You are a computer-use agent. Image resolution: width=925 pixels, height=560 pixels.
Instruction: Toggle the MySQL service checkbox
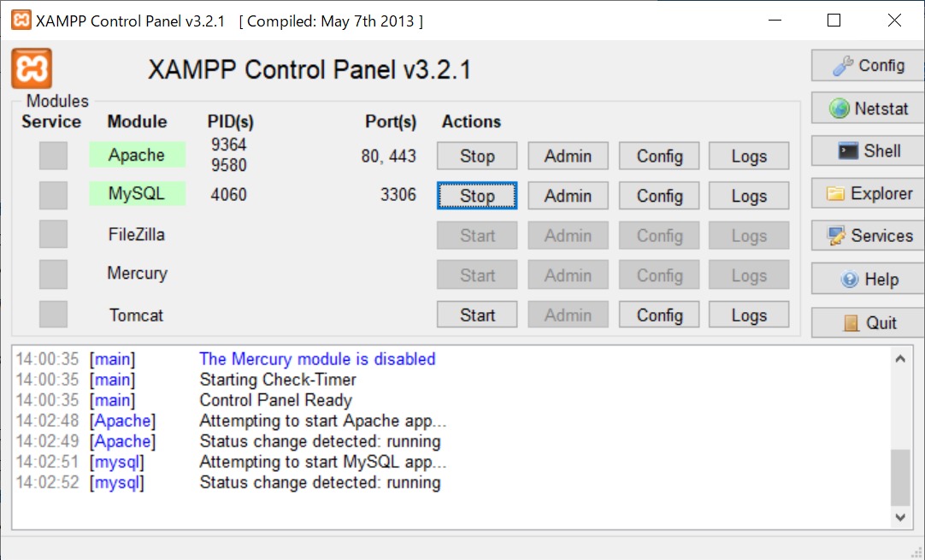(53, 195)
